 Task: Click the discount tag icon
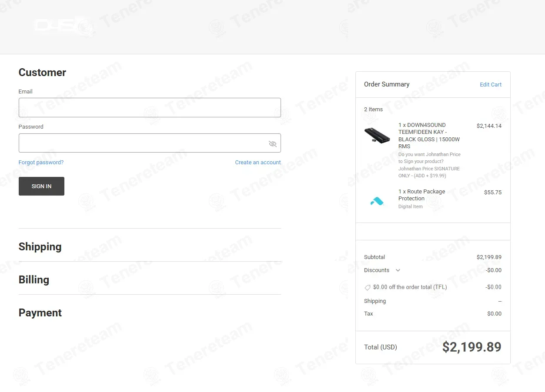click(x=368, y=288)
